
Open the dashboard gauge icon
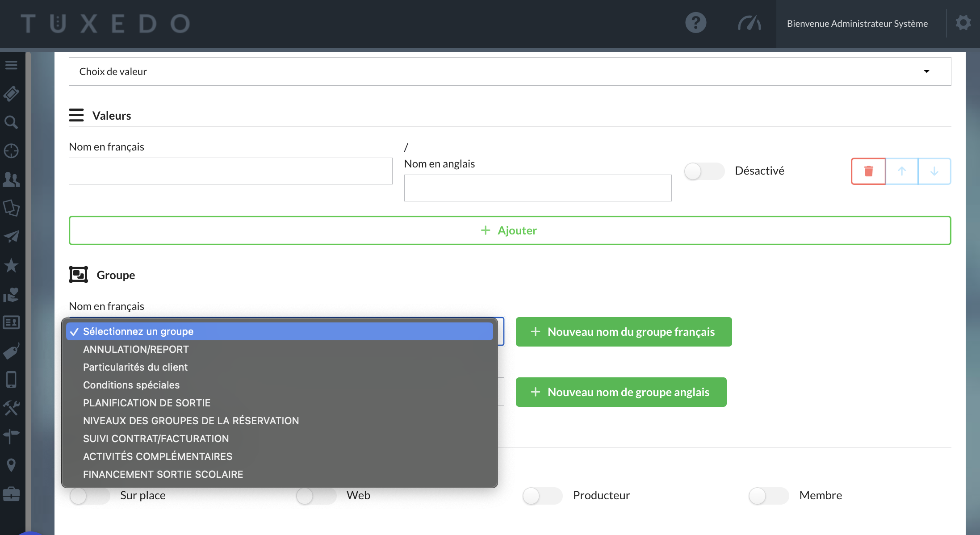(x=749, y=23)
